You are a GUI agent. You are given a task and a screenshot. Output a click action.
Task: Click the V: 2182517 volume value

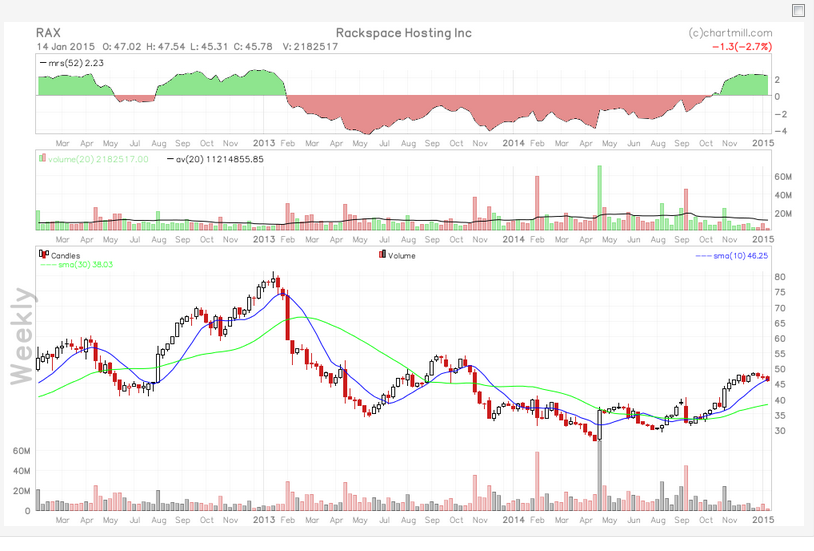pyautogui.click(x=310, y=47)
